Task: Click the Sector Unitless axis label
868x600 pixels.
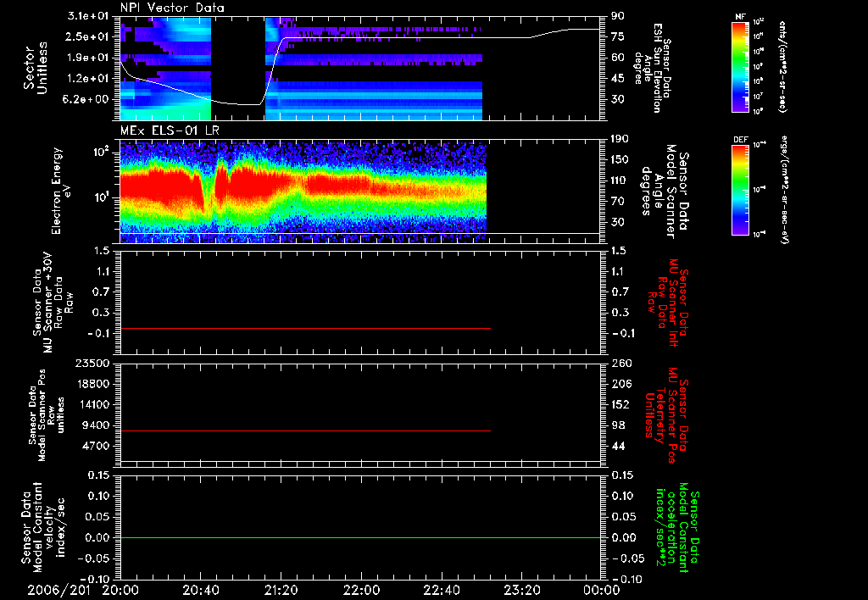Action: pyautogui.click(x=36, y=69)
